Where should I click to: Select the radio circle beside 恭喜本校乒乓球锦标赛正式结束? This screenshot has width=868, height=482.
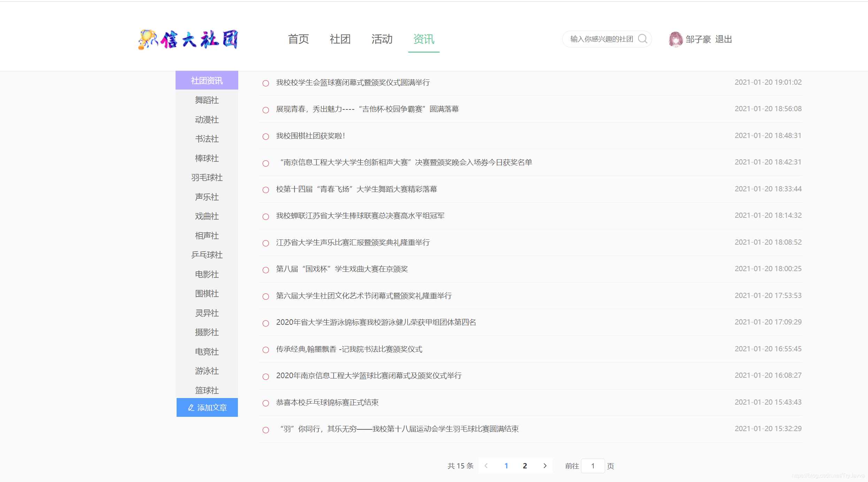[x=266, y=403]
